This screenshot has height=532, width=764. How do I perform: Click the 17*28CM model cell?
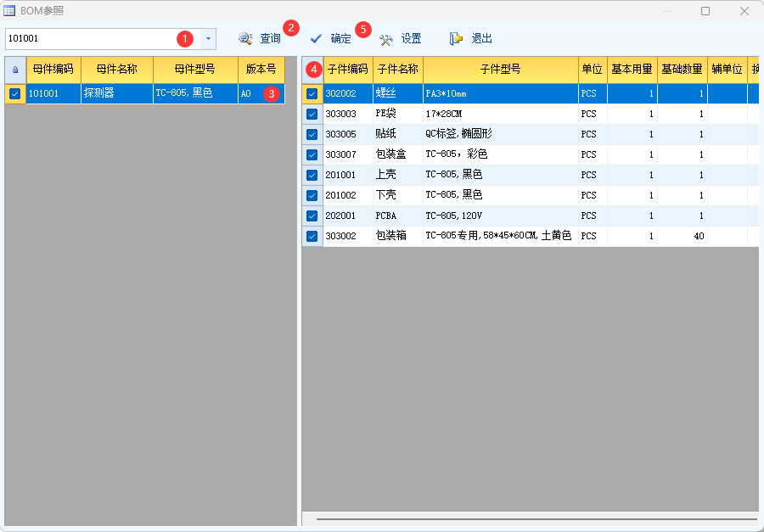point(500,114)
